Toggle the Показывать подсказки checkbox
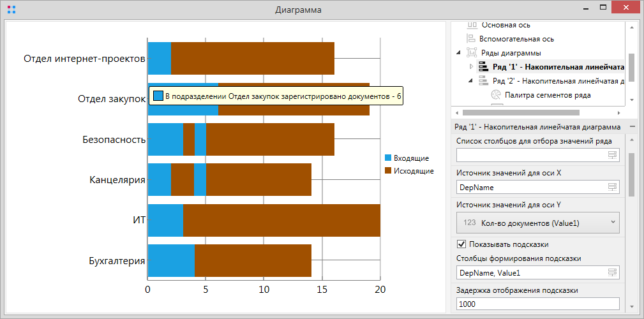The height and width of the screenshot is (319, 644). tap(462, 244)
